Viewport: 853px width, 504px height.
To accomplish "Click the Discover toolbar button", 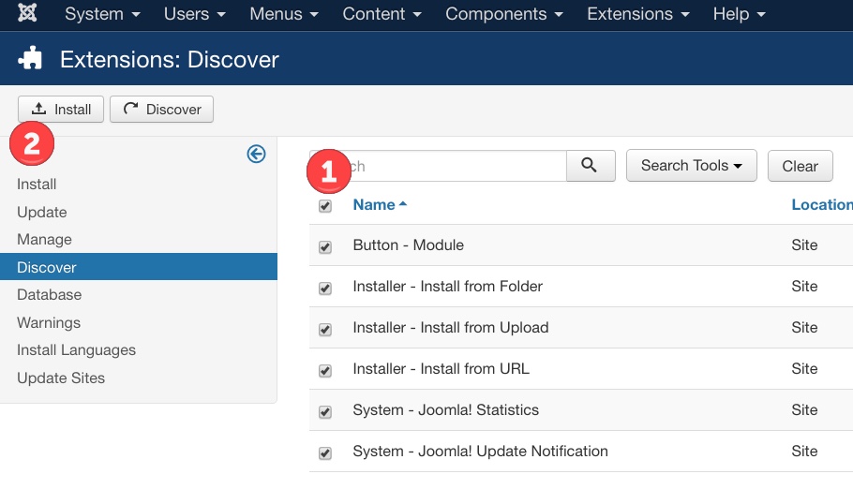I will tap(161, 110).
